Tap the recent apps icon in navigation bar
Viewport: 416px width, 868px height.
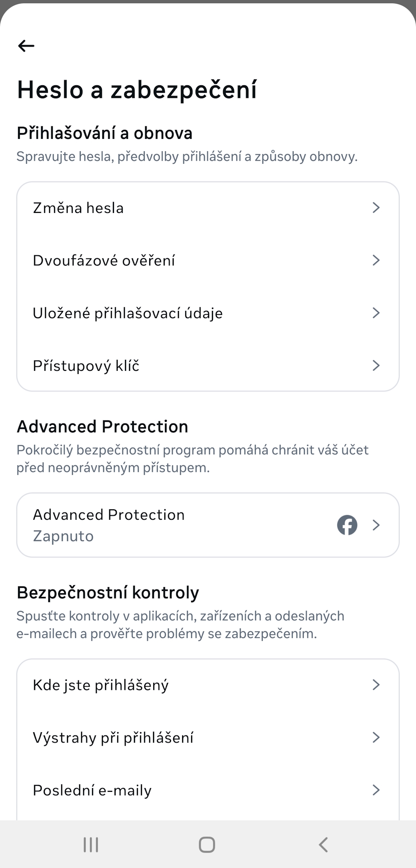tap(90, 845)
